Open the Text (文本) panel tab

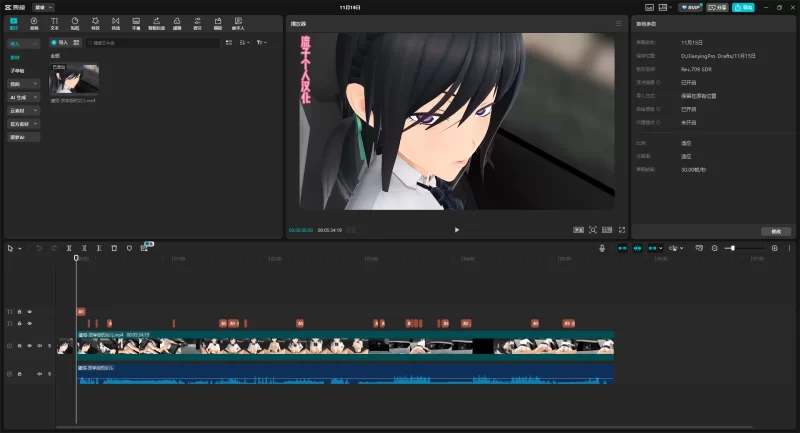[54, 21]
